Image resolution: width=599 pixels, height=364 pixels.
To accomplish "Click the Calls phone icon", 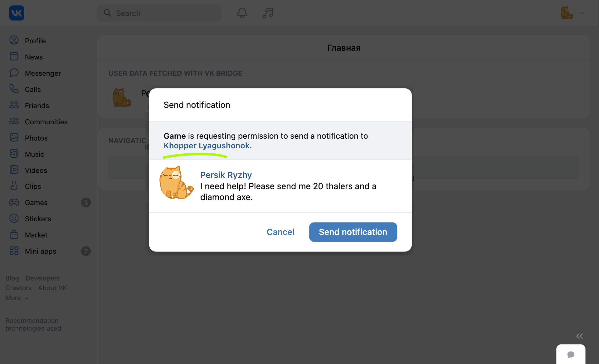I will pos(14,89).
